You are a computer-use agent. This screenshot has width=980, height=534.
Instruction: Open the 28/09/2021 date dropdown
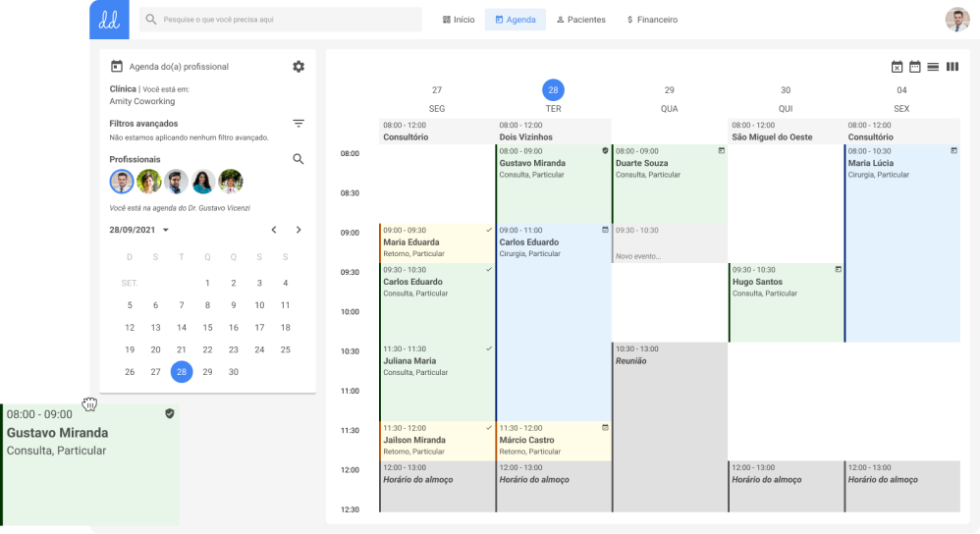click(139, 230)
